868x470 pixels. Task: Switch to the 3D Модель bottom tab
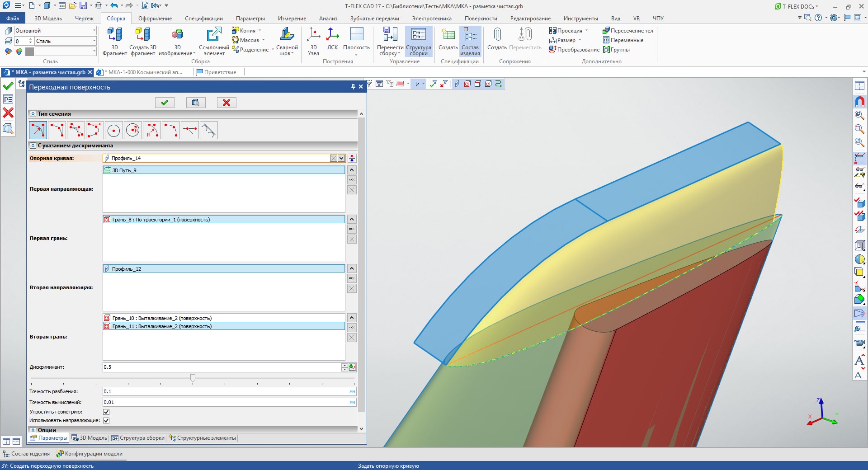click(x=90, y=438)
